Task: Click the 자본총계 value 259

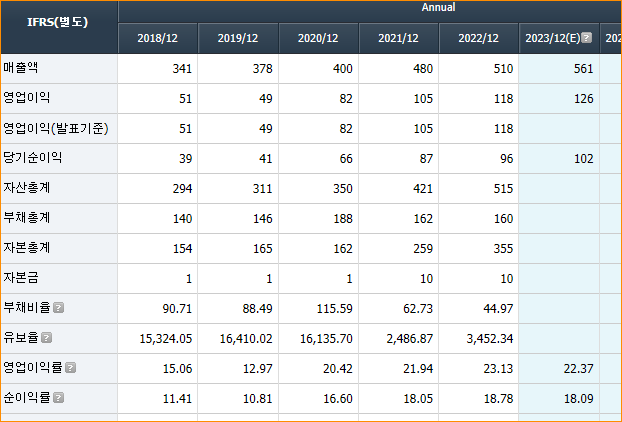Action: coord(423,249)
